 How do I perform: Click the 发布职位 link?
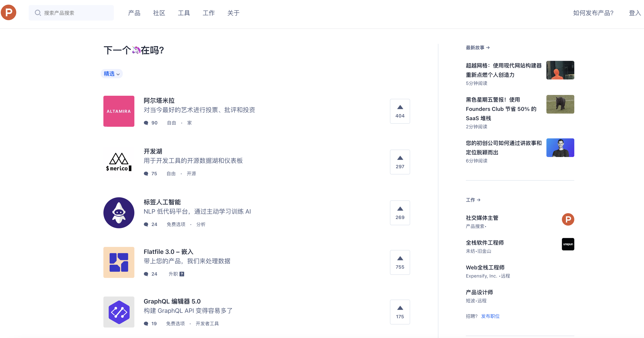pos(490,316)
